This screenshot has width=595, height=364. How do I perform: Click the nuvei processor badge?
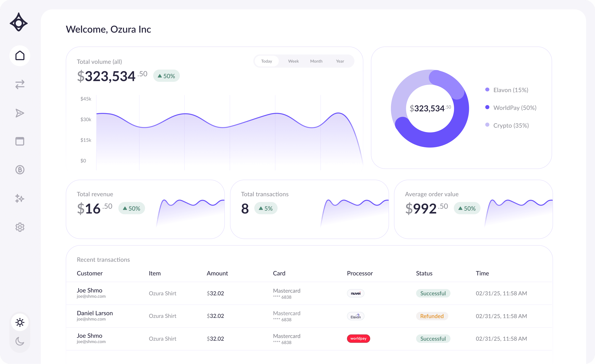point(356,293)
